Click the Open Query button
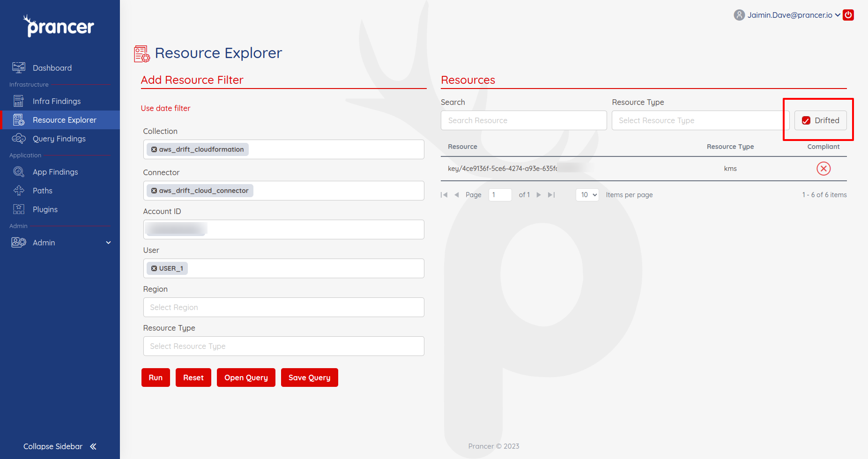The height and width of the screenshot is (459, 868). click(246, 378)
